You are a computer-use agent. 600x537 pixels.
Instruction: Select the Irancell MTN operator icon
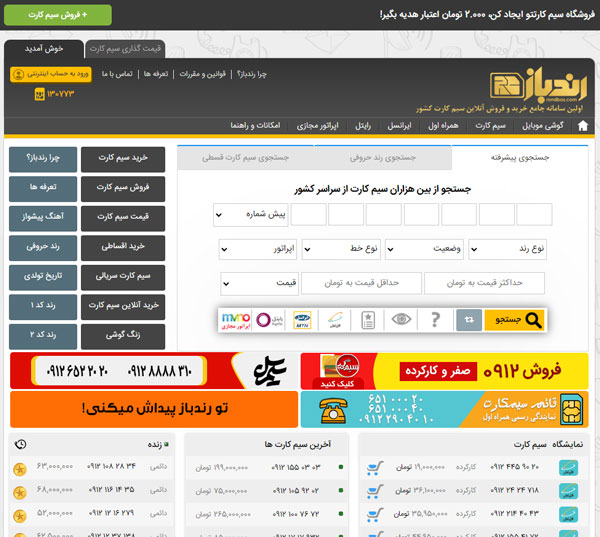pyautogui.click(x=302, y=320)
